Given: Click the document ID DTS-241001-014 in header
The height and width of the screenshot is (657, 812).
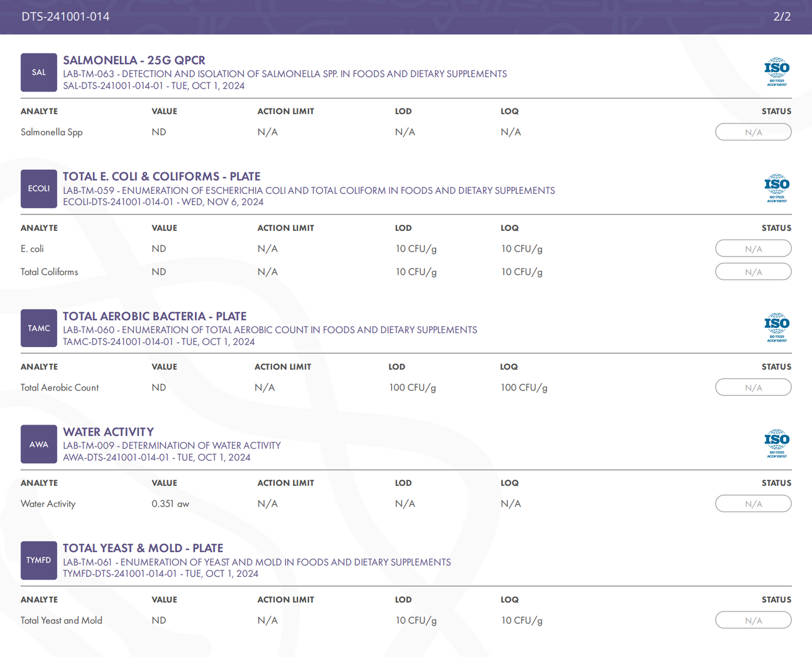Looking at the screenshot, I should click(66, 17).
